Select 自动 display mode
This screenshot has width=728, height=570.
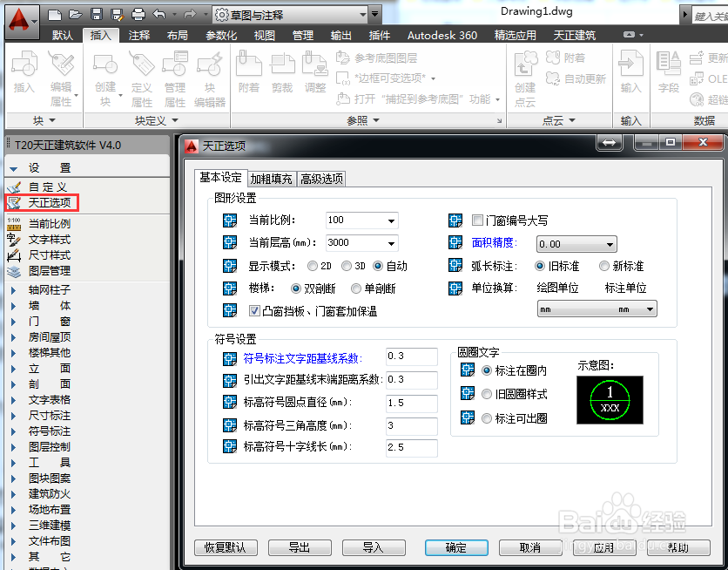378,266
